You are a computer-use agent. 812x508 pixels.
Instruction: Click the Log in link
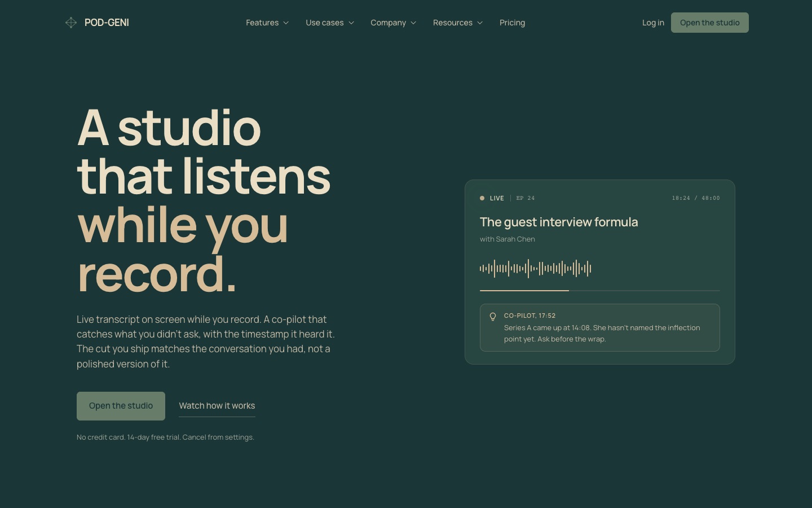tap(653, 23)
